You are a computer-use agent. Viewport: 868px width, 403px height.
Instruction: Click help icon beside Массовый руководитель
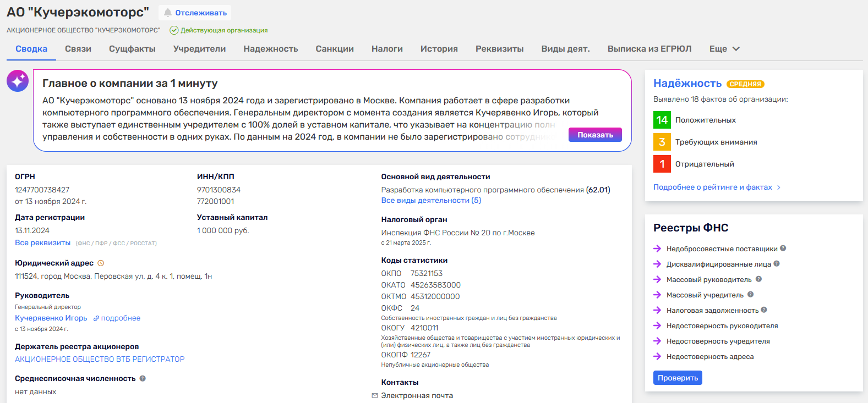tap(758, 279)
